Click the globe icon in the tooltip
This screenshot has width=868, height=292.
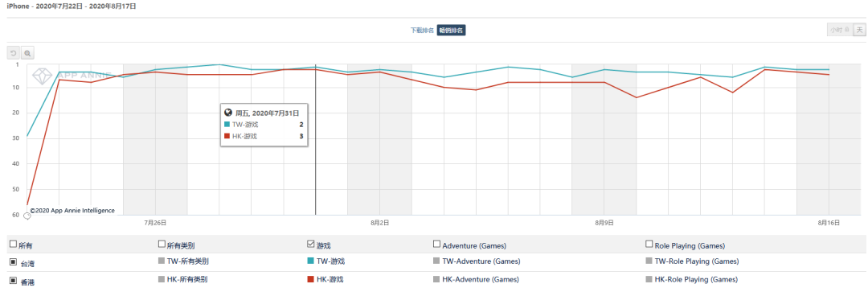227,113
